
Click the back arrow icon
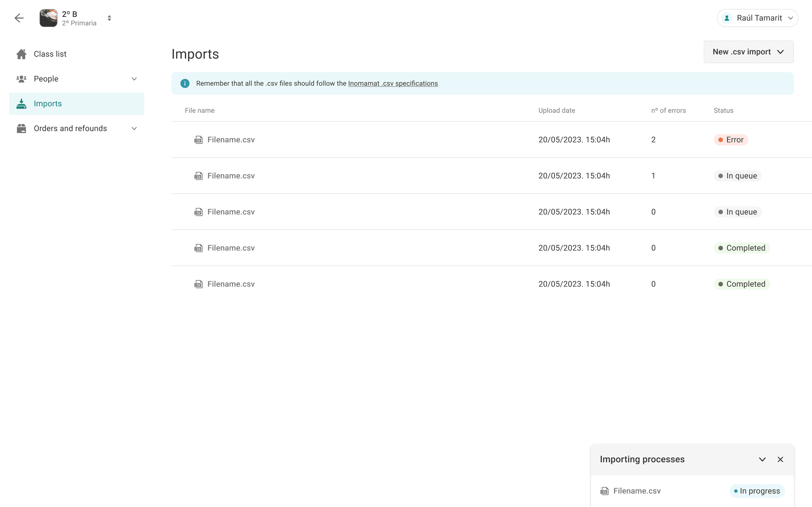19,18
